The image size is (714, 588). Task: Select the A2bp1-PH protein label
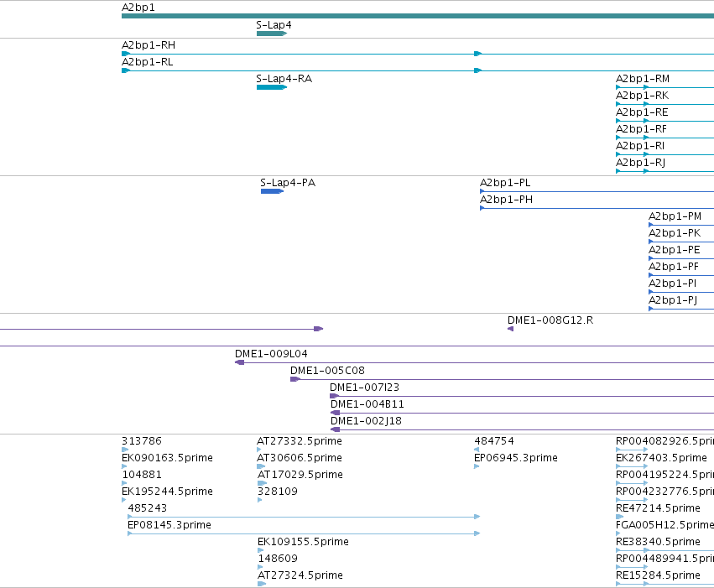pos(507,200)
